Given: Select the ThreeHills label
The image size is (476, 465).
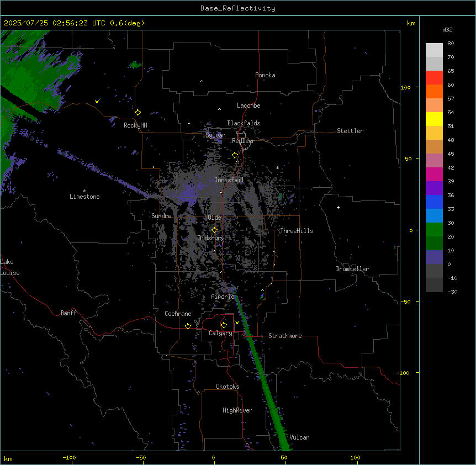Looking at the screenshot, I should coord(297,231).
